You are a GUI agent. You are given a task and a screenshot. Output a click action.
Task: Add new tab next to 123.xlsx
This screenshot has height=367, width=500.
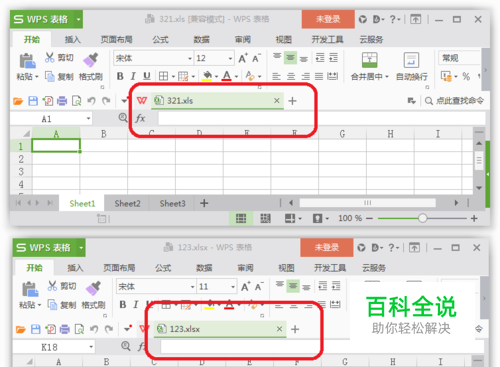coord(295,329)
